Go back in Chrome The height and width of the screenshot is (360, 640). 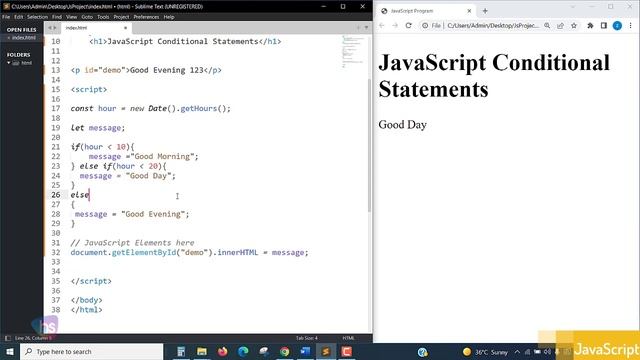click(x=382, y=25)
